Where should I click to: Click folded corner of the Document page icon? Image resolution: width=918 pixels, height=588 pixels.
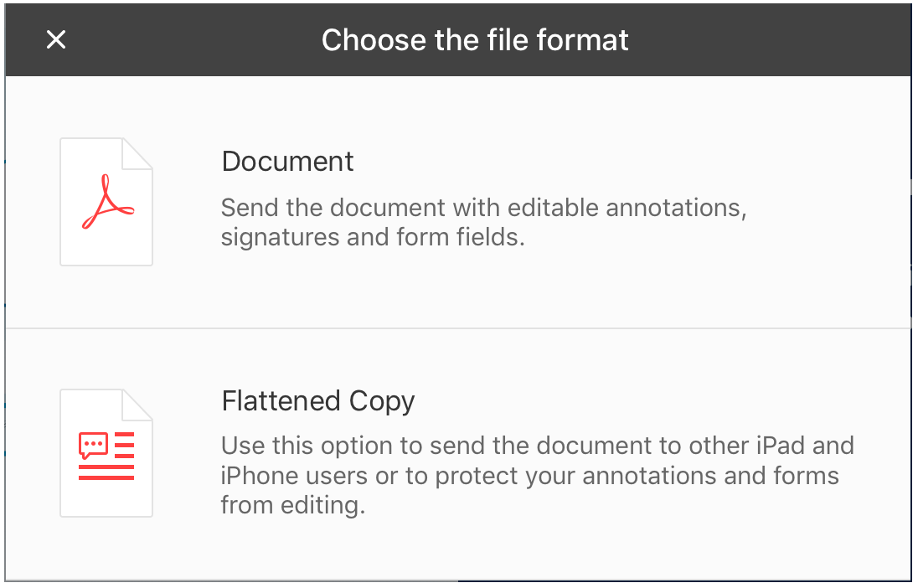point(139,152)
